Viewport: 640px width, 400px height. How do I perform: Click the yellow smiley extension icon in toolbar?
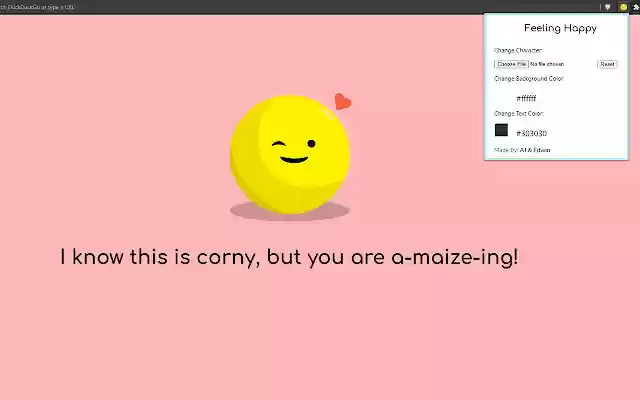(623, 7)
